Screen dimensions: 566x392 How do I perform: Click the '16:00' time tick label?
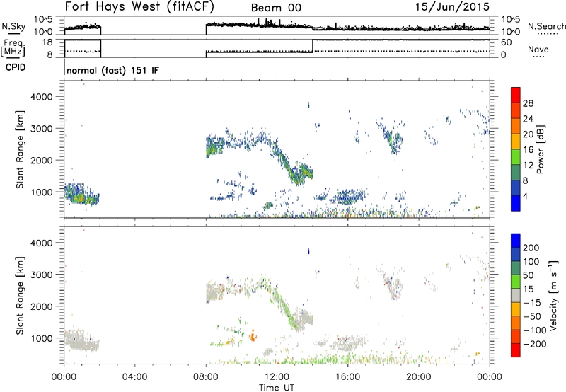pyautogui.click(x=347, y=377)
